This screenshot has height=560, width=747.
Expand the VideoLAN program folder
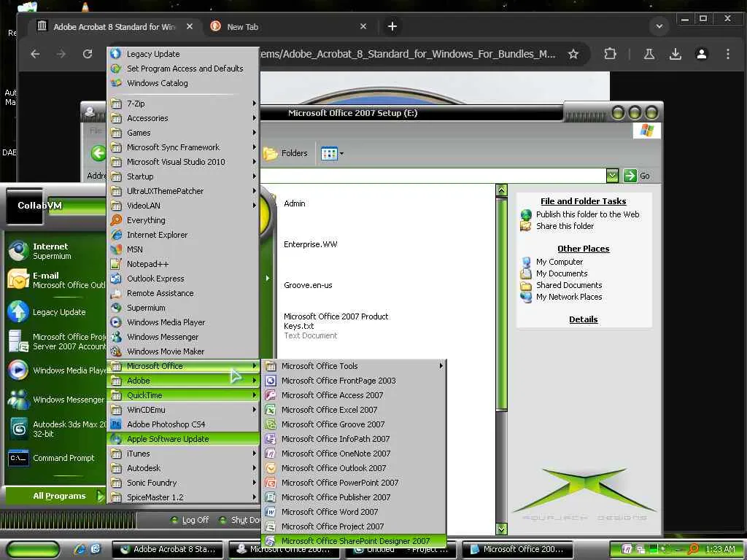click(x=183, y=206)
